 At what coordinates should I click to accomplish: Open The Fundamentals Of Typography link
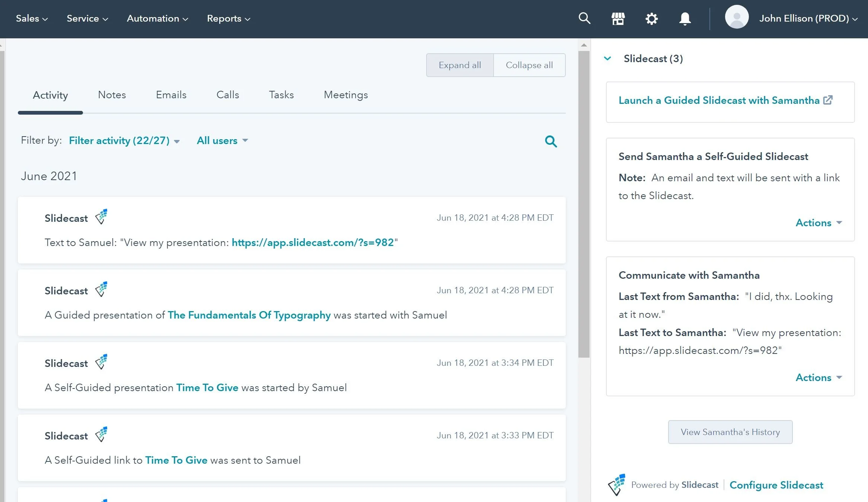click(x=249, y=315)
